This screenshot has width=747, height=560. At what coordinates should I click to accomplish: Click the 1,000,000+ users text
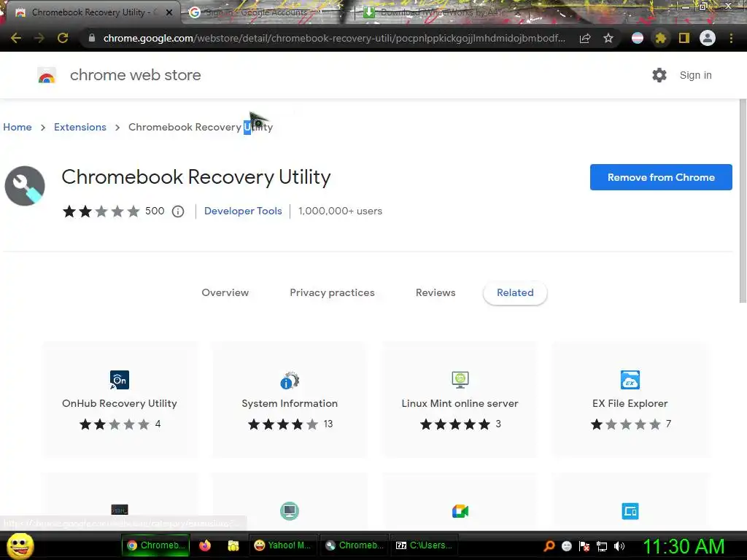[x=340, y=211]
